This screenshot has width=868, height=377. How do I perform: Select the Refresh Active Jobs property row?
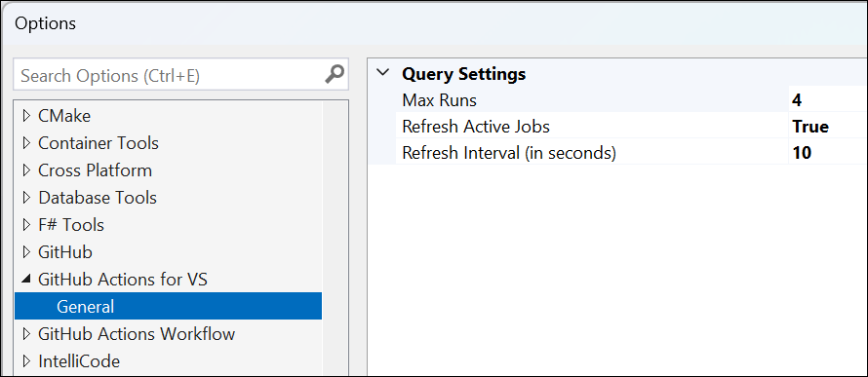tap(632, 126)
